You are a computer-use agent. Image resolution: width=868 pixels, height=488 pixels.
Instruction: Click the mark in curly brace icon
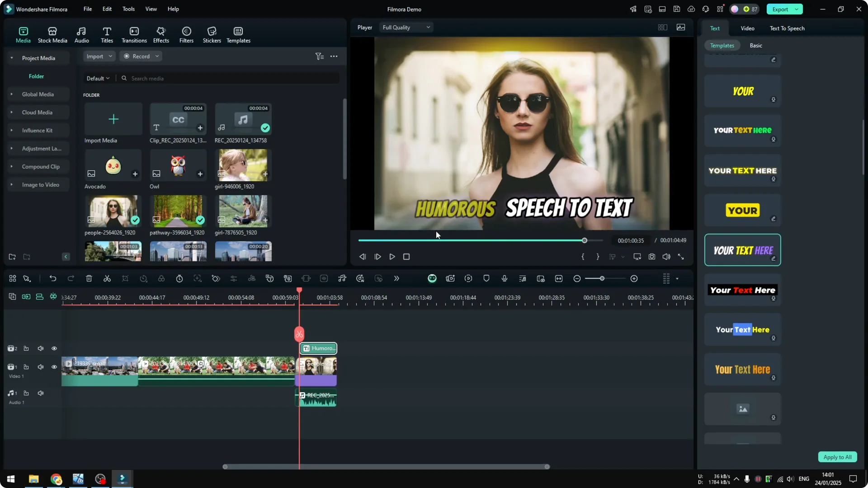tap(583, 257)
